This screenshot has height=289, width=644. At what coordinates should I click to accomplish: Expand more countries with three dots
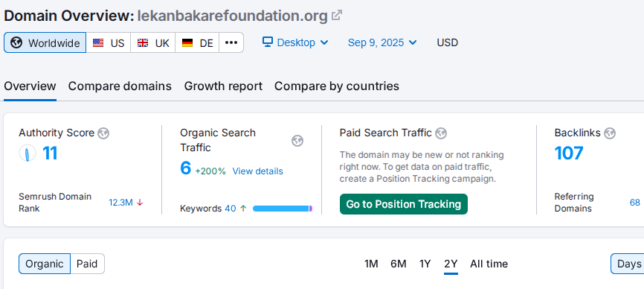(x=231, y=42)
